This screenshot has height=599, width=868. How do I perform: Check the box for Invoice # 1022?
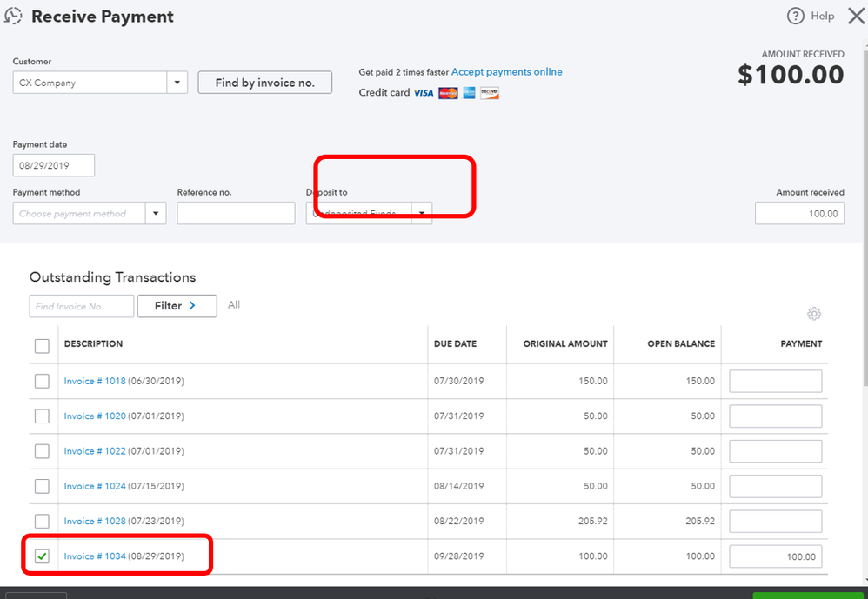pyautogui.click(x=42, y=450)
